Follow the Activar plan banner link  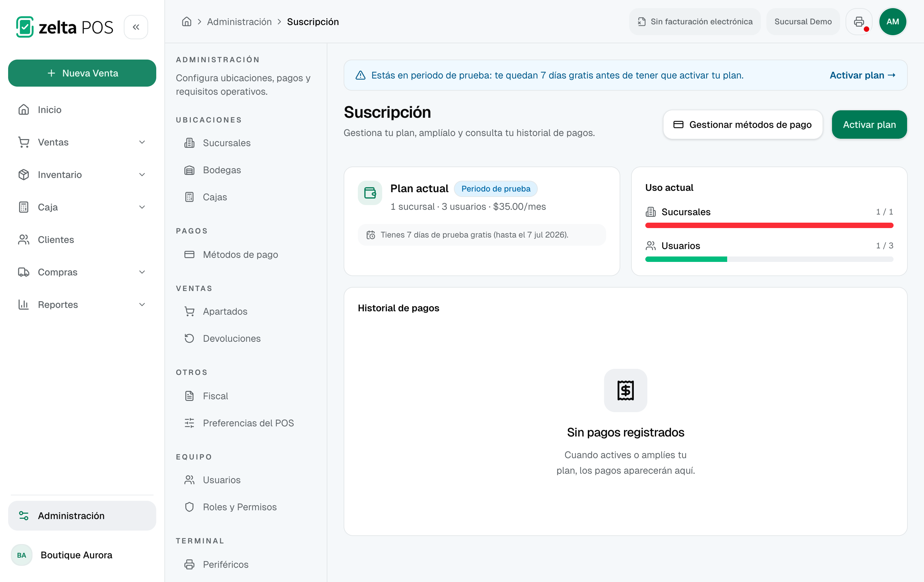tap(862, 75)
